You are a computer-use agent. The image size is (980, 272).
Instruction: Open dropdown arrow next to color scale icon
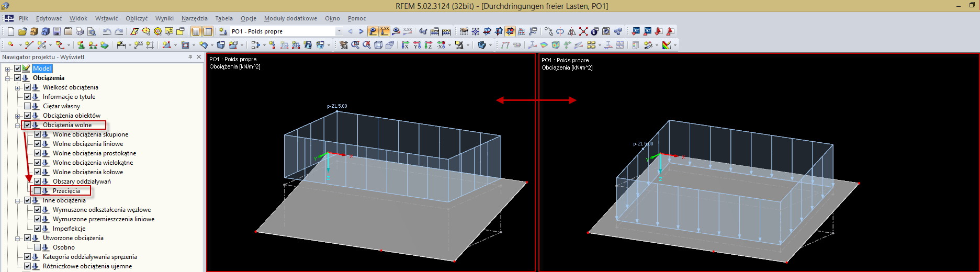pos(675,45)
